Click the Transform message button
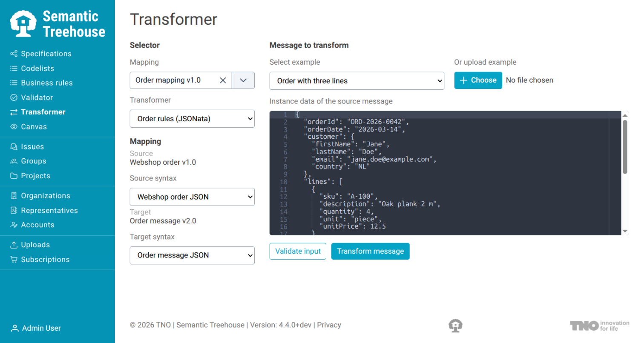Image resolution: width=644 pixels, height=343 pixels. click(371, 251)
